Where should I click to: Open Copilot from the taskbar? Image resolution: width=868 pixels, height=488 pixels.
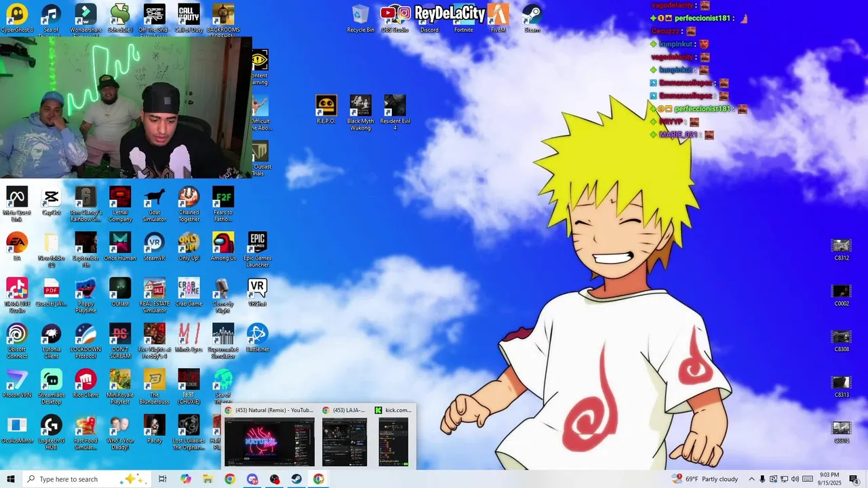pos(186,479)
